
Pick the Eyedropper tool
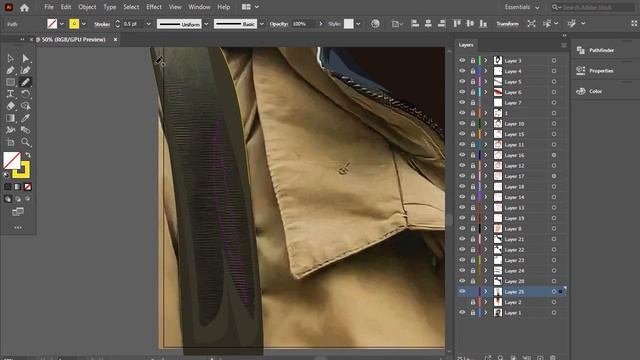[25, 118]
